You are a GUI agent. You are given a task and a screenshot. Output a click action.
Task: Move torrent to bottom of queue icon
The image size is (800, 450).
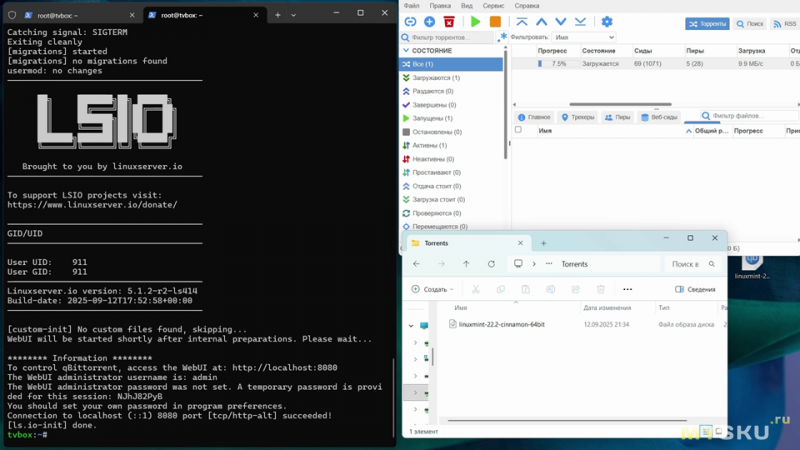[x=580, y=22]
